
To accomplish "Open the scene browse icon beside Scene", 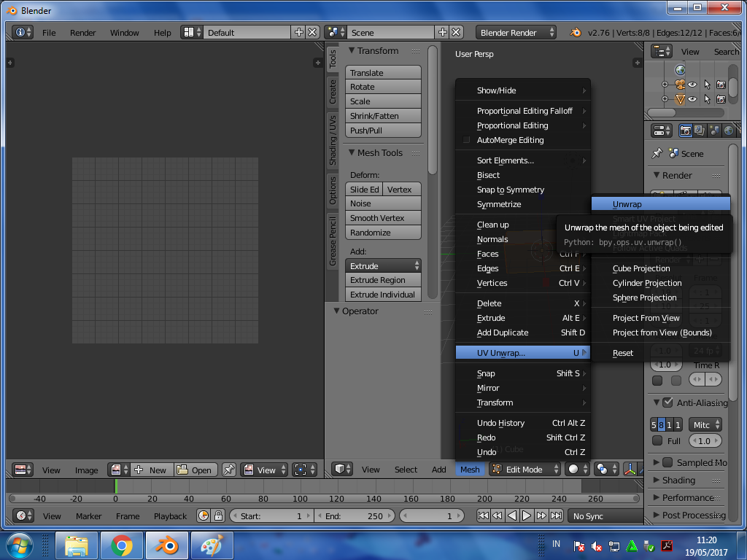I will tap(336, 32).
